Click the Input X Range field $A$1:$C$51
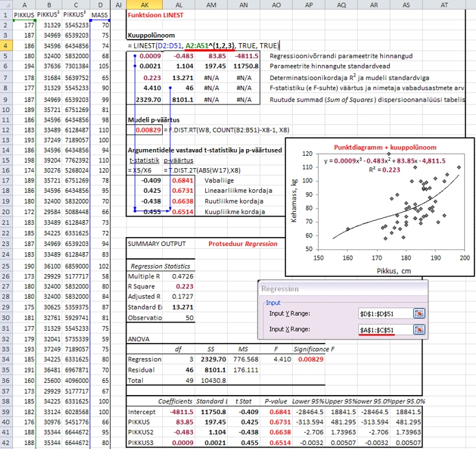 385,330
